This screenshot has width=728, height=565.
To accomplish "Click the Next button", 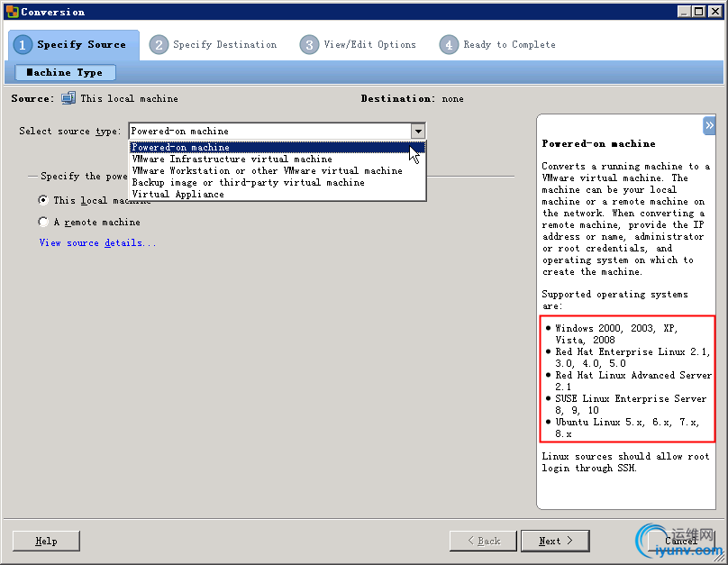I will [x=555, y=541].
